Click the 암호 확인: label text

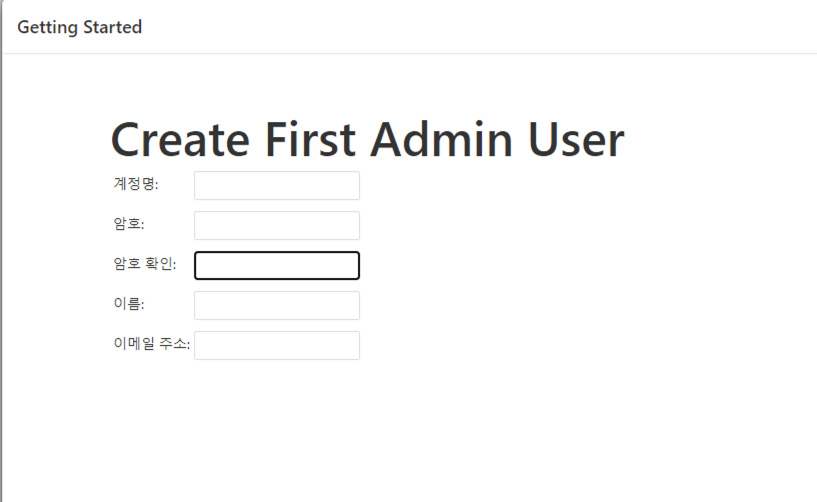(x=145, y=263)
